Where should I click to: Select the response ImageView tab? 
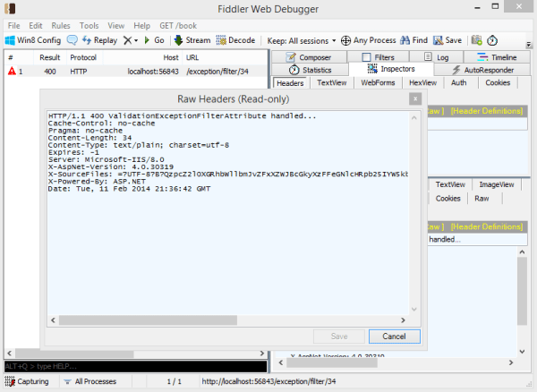(x=497, y=184)
